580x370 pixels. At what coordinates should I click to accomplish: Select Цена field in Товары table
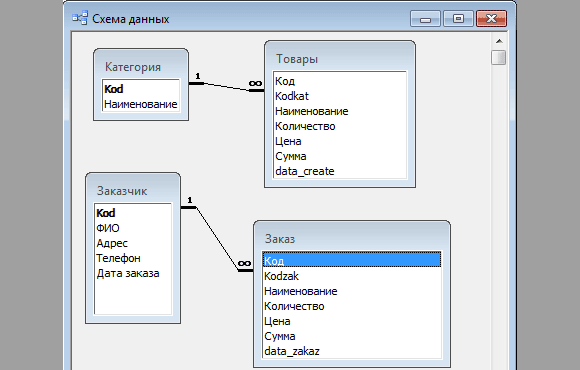click(340, 141)
